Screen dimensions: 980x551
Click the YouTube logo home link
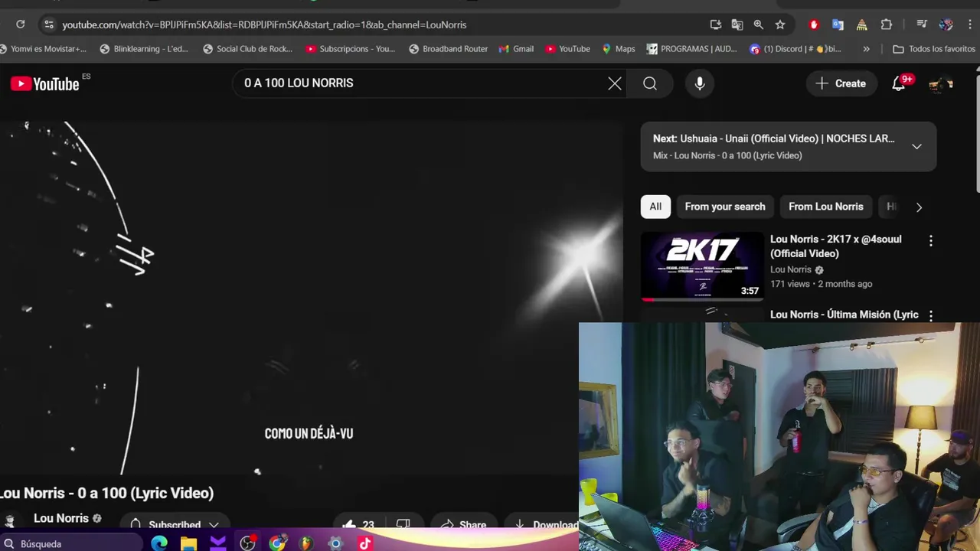tap(45, 83)
